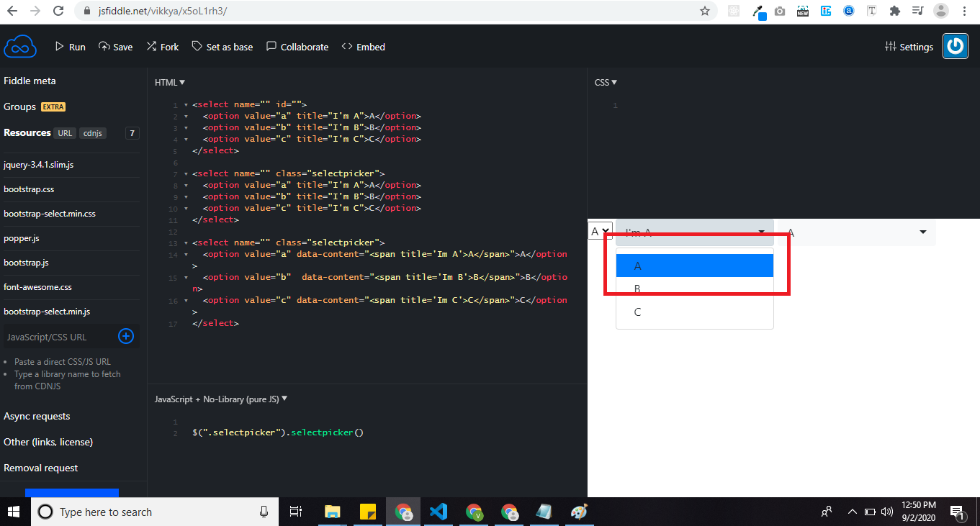The image size is (980, 526).
Task: Toggle the bookmark star in the address bar
Action: 706,12
